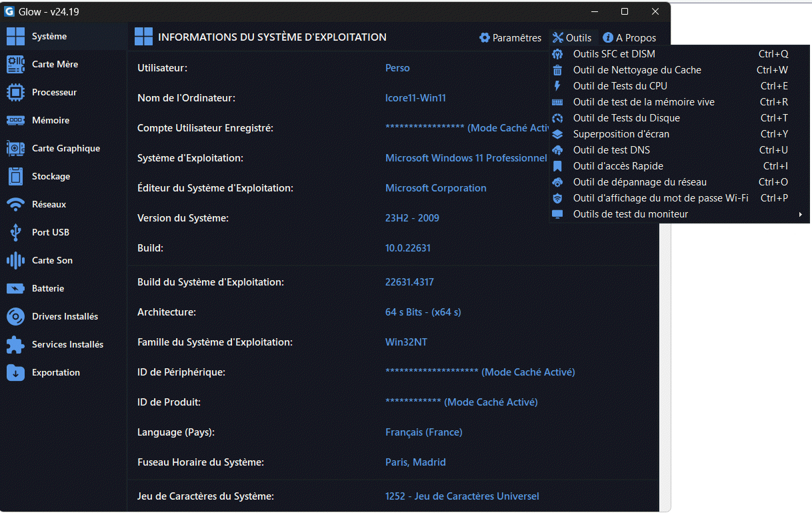
Task: Click the Glow app logo in title bar
Action: tap(9, 11)
